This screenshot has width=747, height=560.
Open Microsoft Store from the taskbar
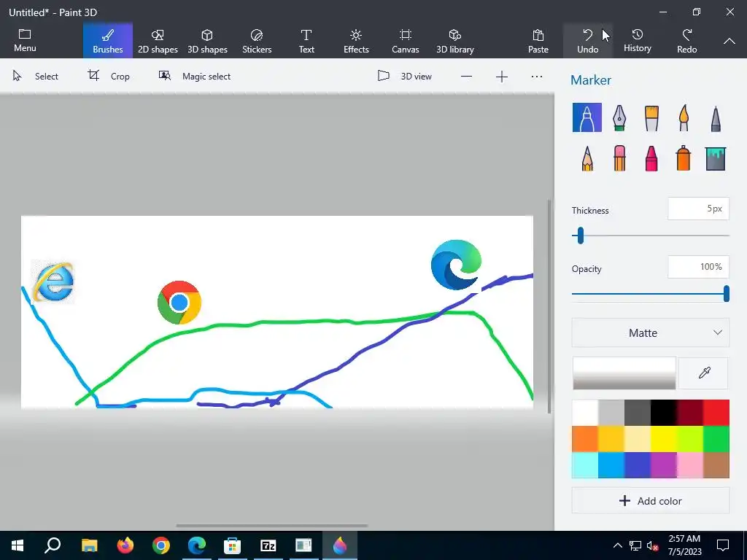coord(232,545)
